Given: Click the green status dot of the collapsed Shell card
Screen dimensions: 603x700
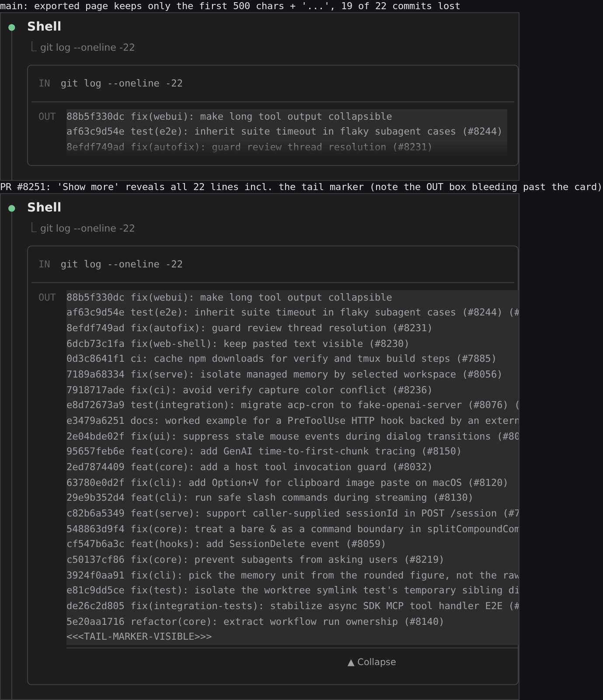Looking at the screenshot, I should tap(12, 28).
